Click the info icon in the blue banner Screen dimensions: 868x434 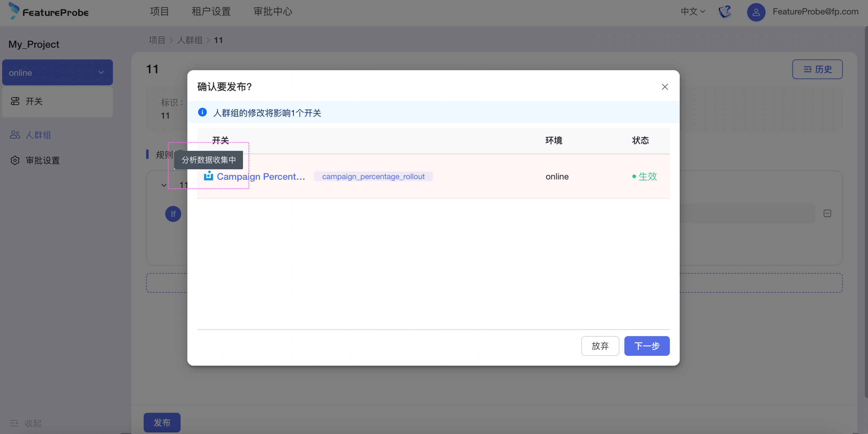click(x=202, y=112)
